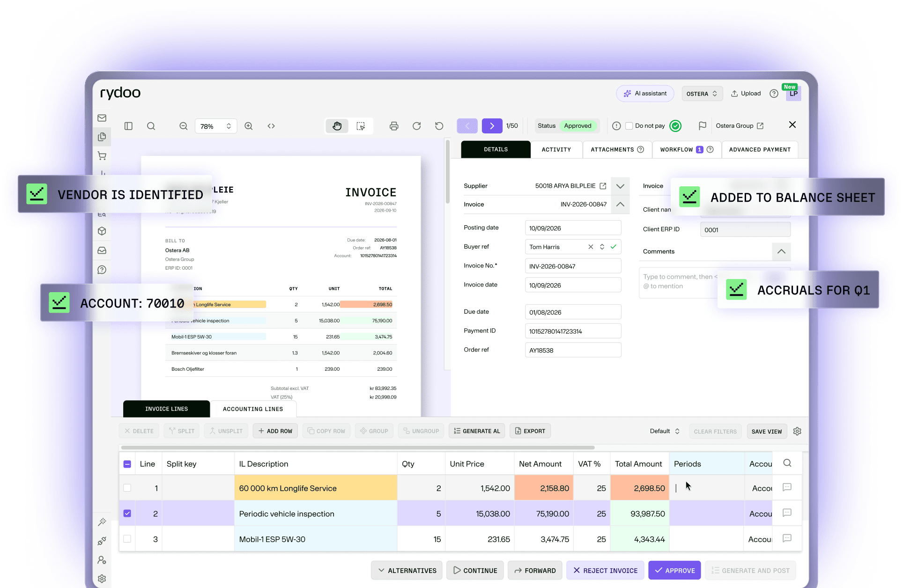Go to the next invoice
903x588 pixels.
click(x=492, y=126)
